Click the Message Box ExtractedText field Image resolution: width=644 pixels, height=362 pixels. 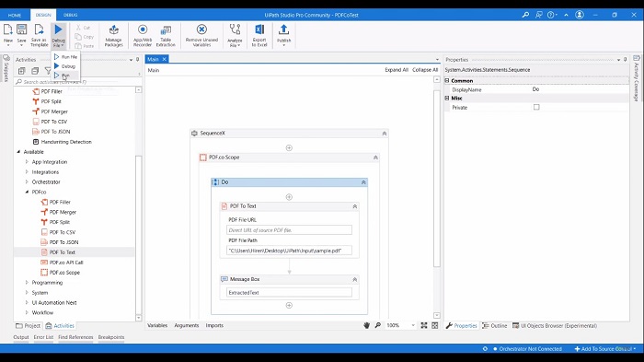pyautogui.click(x=289, y=293)
